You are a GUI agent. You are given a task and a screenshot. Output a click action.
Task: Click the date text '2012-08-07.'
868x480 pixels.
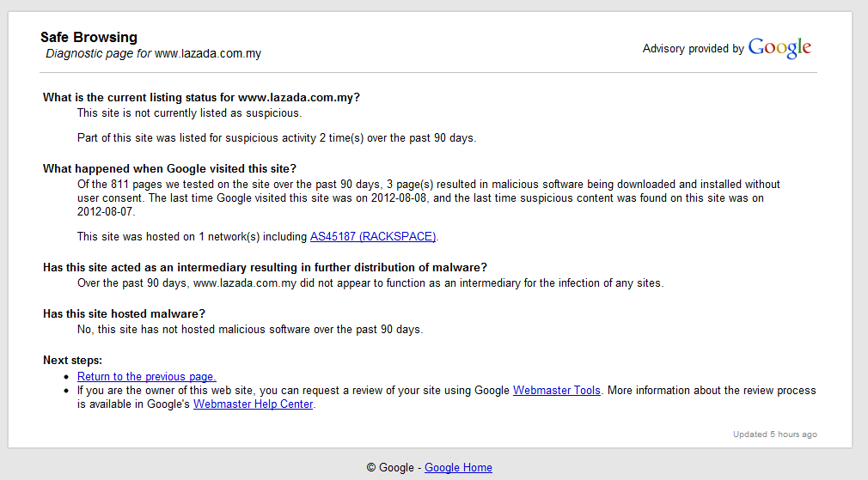(x=106, y=212)
